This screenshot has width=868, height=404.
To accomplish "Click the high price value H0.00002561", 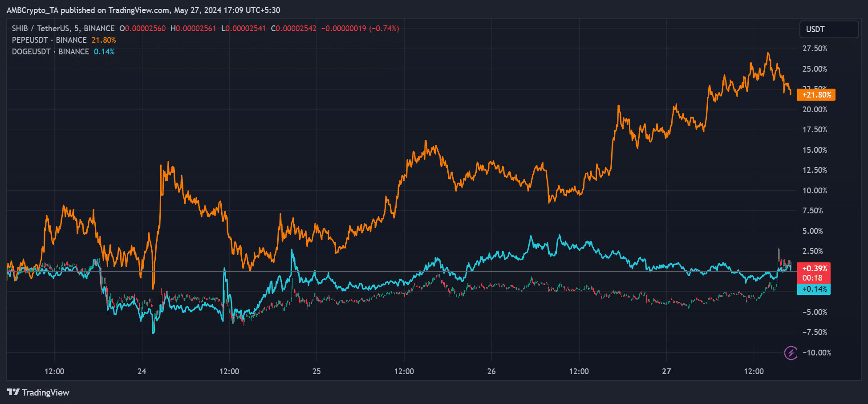I will pos(193,29).
